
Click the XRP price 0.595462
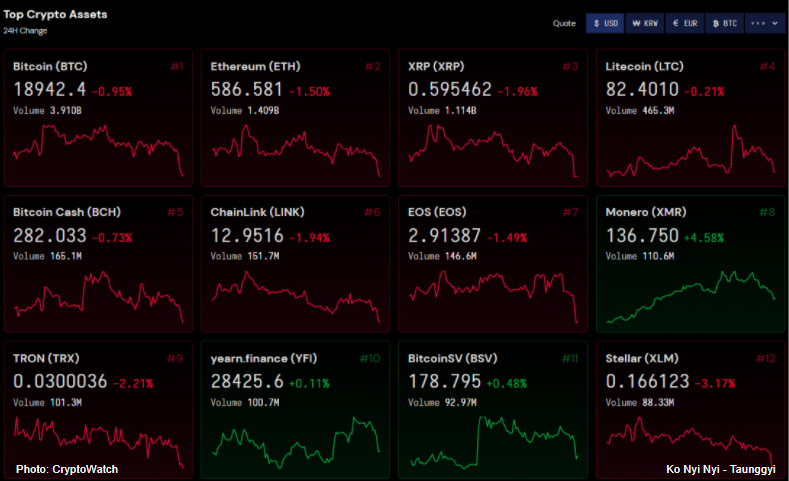(x=449, y=90)
